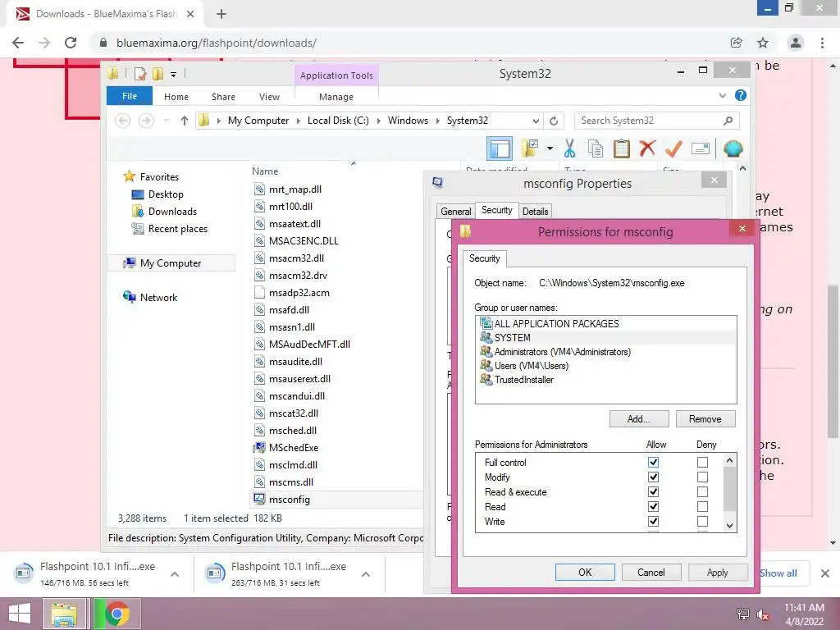Click the preview pane toggle in Explorer toolbar
This screenshot has width=840, height=630.
pyautogui.click(x=499, y=148)
